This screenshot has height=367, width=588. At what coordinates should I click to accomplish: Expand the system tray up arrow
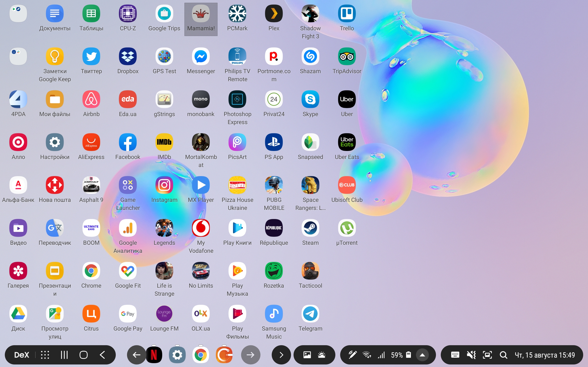[422, 355]
